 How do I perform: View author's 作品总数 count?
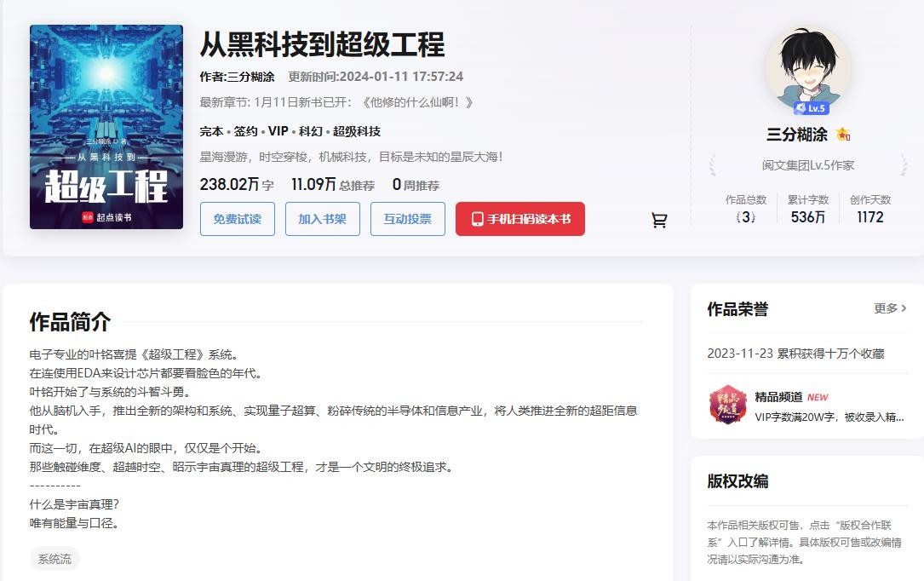click(x=746, y=216)
